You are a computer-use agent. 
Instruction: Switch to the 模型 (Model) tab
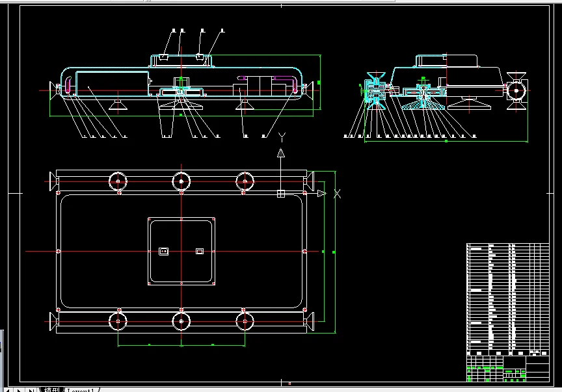[51, 390]
